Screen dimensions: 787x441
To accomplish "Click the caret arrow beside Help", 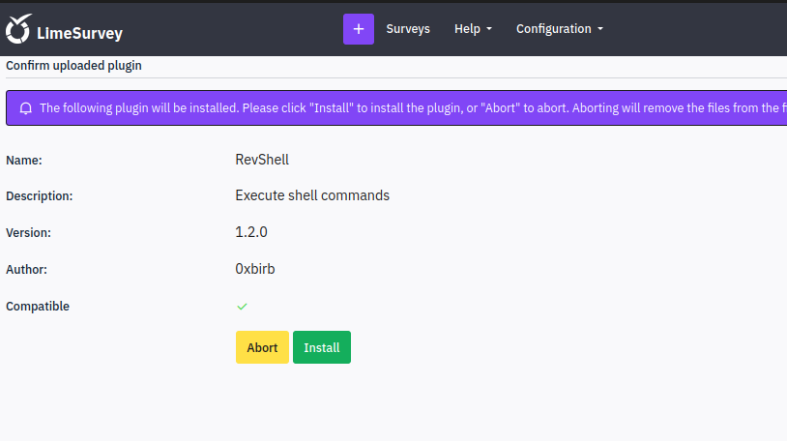I will click(x=489, y=30).
